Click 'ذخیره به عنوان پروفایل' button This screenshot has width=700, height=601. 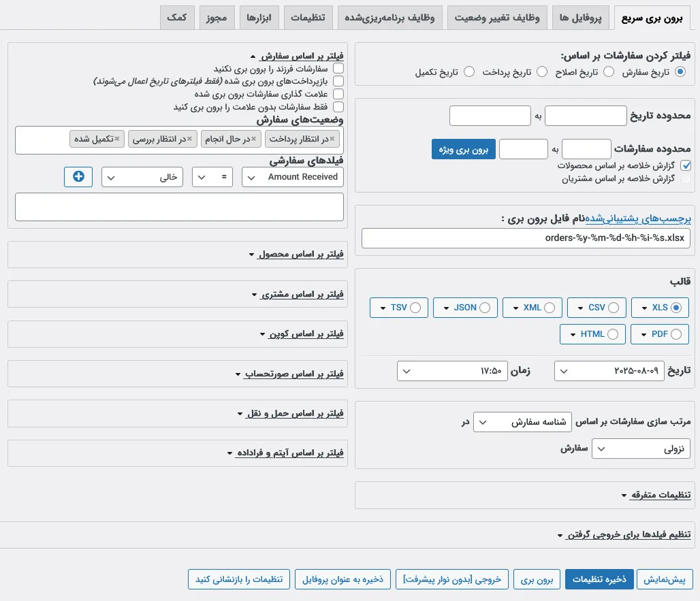(343, 579)
